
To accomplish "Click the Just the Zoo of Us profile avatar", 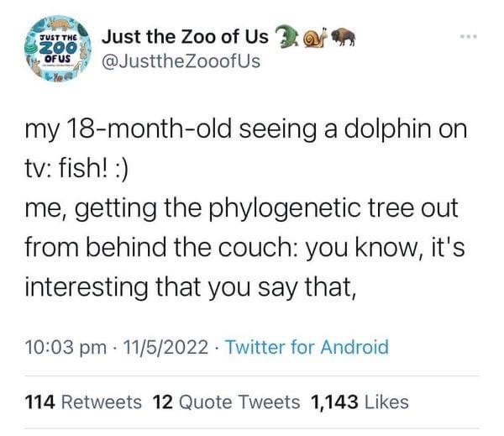I will tap(56, 50).
